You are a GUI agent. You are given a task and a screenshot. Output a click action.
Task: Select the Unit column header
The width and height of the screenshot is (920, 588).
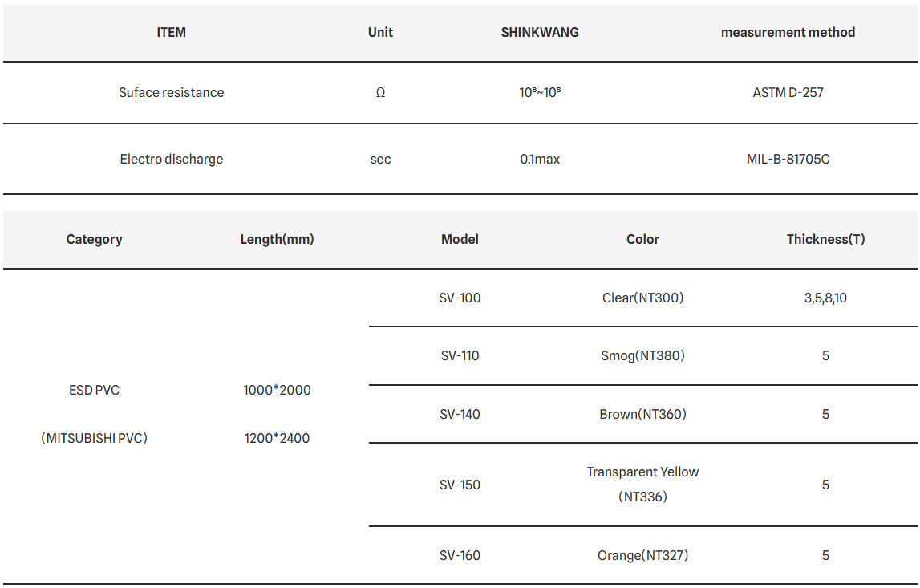click(380, 32)
